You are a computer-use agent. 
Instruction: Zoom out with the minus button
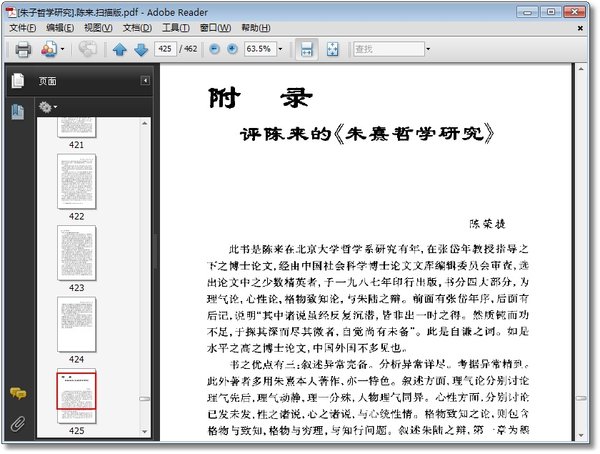point(215,49)
